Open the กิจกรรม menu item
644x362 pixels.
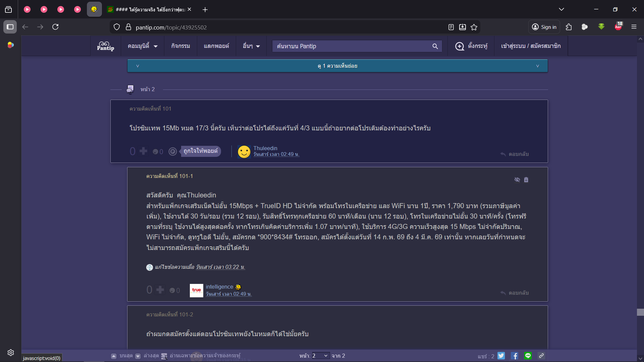click(x=180, y=46)
